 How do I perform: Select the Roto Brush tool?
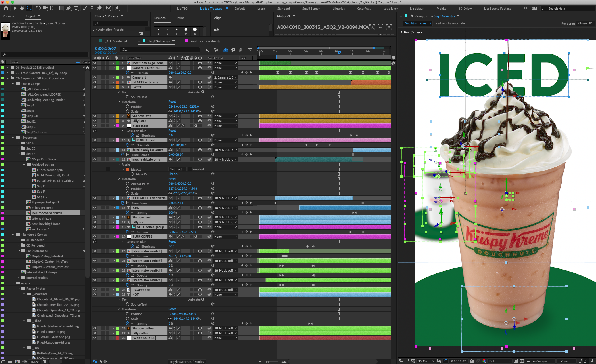tap(108, 8)
